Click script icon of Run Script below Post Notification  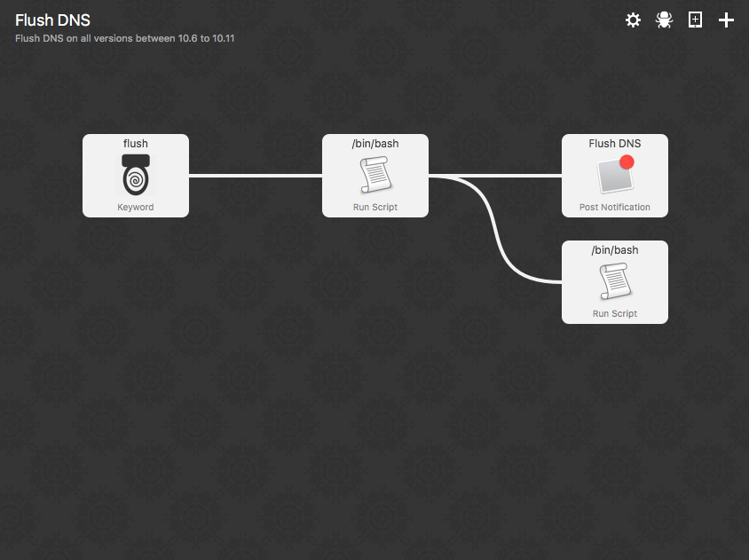[614, 281]
